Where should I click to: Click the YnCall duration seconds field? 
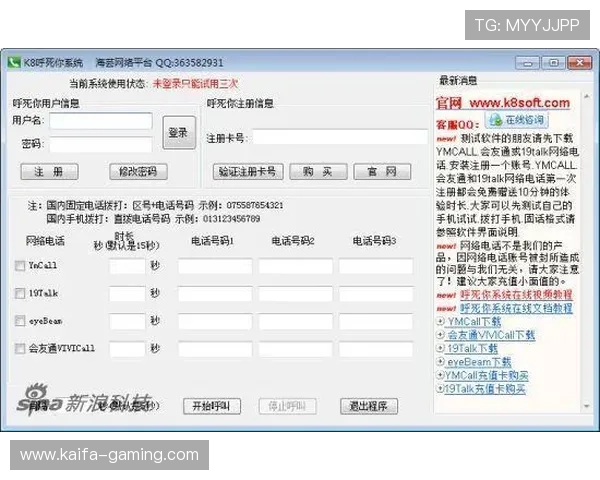(x=127, y=266)
